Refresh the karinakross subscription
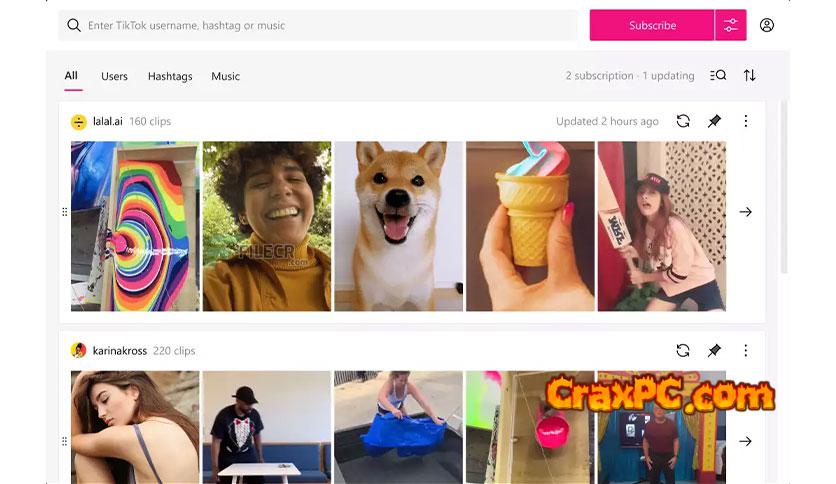This screenshot has width=836, height=484. 683,350
